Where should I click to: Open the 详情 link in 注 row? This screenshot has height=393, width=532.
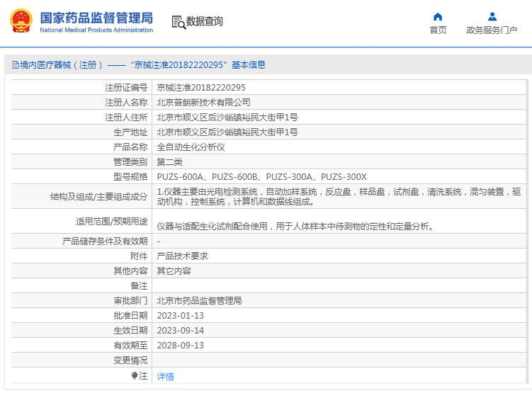click(166, 377)
